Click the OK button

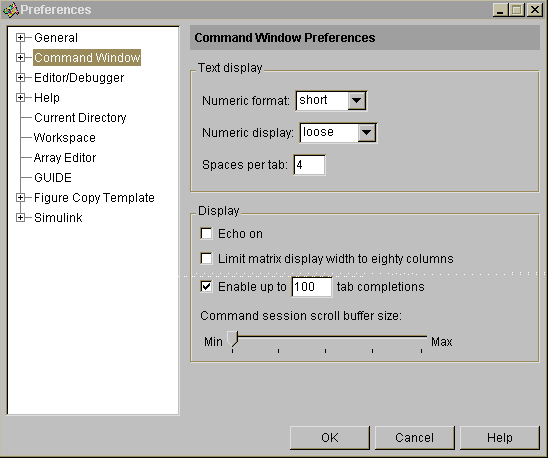point(330,438)
